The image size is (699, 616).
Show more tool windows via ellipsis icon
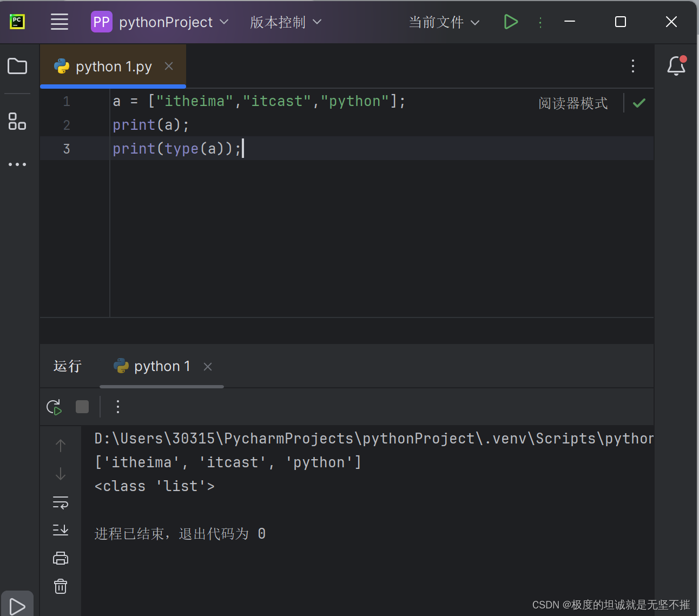tap(17, 164)
